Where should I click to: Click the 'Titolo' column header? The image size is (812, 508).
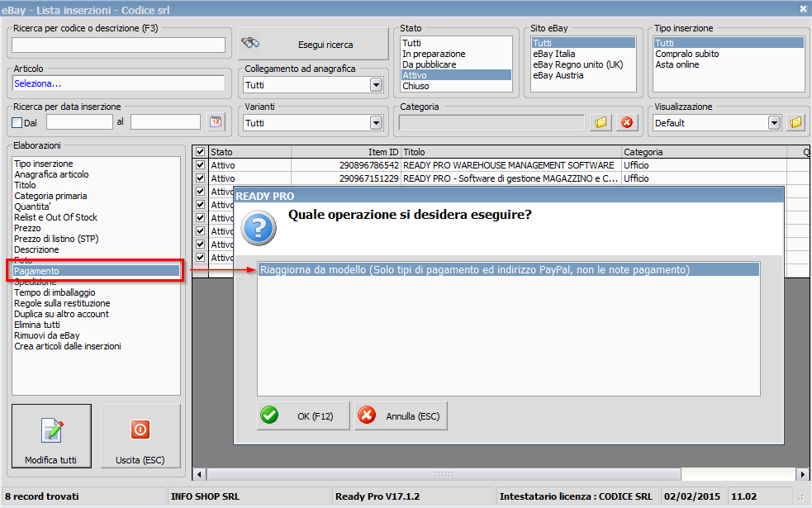[511, 152]
